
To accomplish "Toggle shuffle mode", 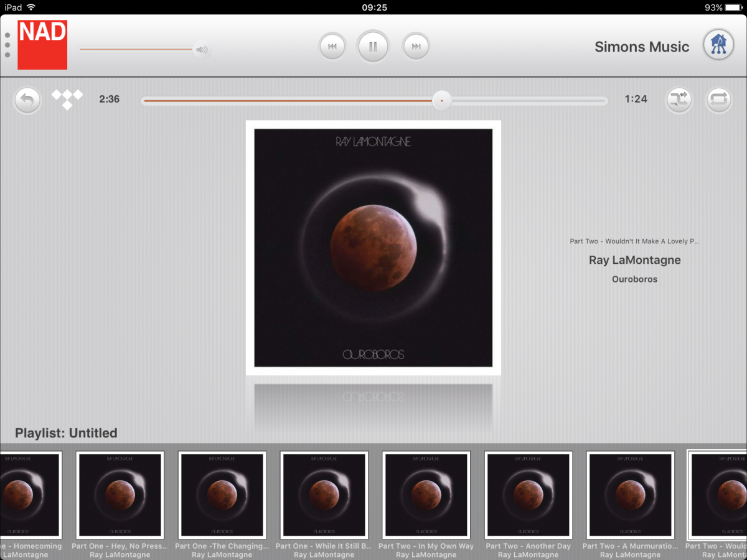I will coord(679,100).
